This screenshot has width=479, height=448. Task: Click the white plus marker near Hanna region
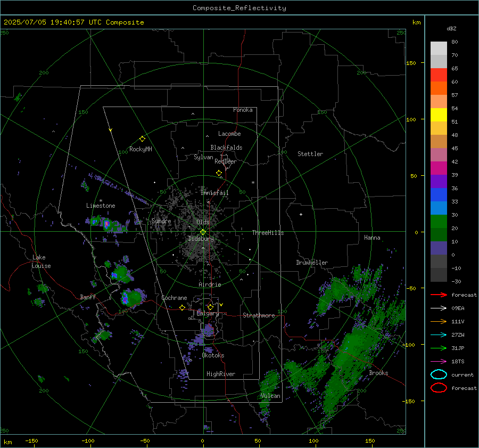pos(301,214)
